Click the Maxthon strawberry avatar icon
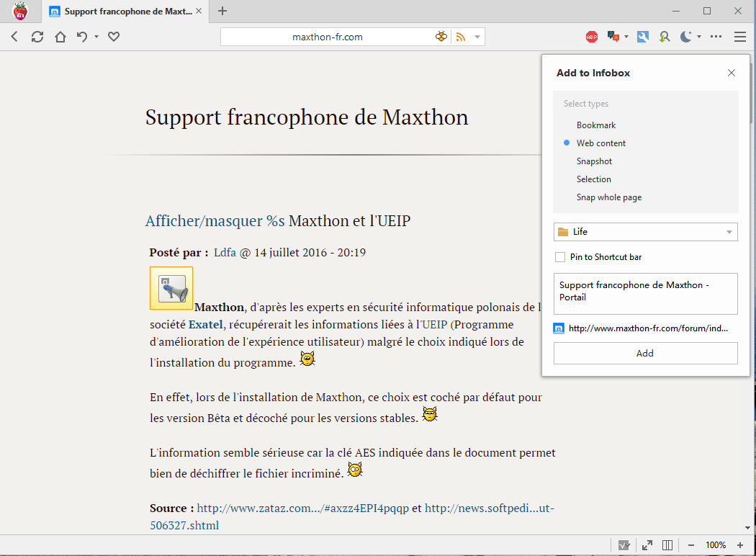Screen dimensions: 756x556 (20, 11)
